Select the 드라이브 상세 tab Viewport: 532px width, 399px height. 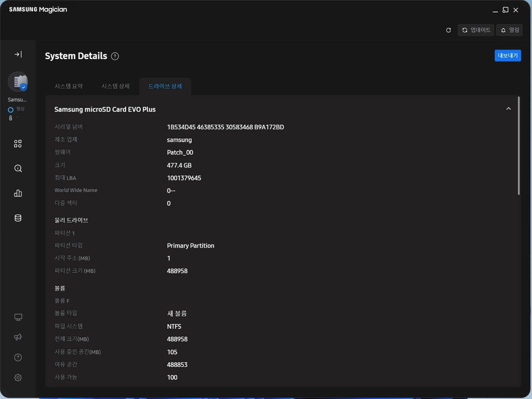[x=165, y=86]
